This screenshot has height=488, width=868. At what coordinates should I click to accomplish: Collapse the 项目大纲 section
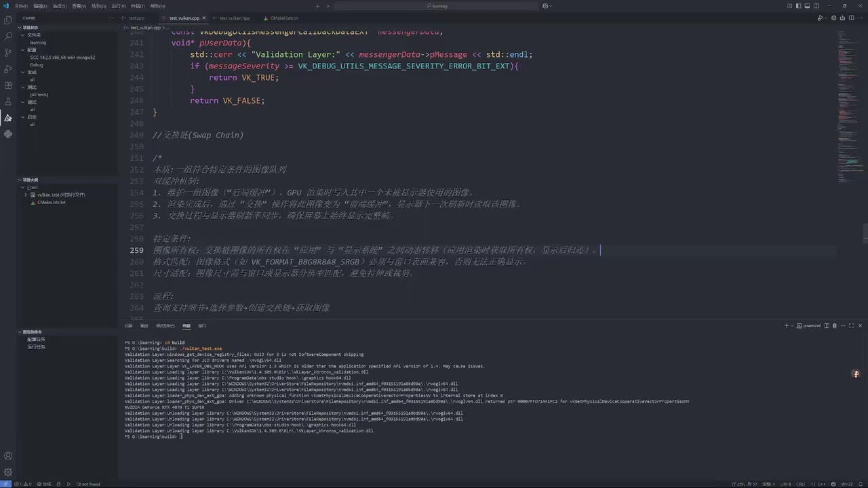coord(20,180)
